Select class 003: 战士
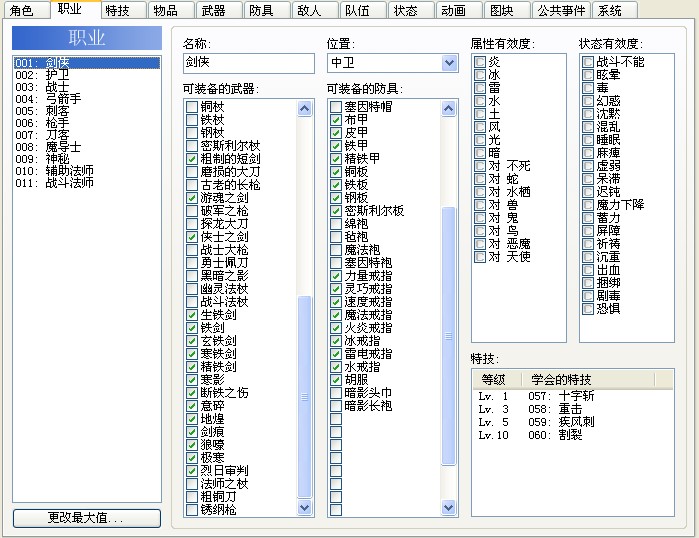This screenshot has width=699, height=538. coord(87,87)
